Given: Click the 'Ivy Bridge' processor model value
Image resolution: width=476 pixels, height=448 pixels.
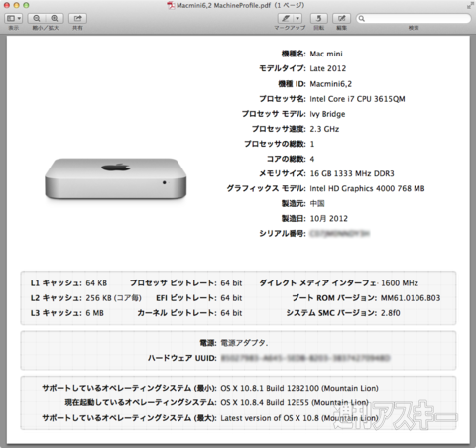Looking at the screenshot, I should [x=327, y=114].
